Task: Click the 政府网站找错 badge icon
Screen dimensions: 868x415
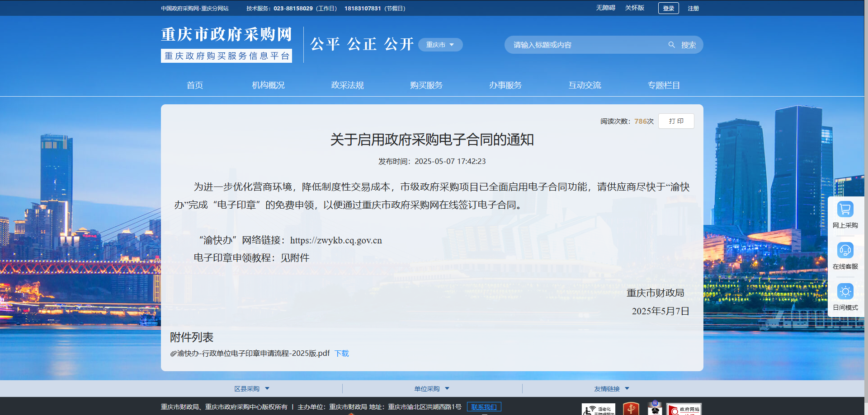Action: (x=684, y=410)
